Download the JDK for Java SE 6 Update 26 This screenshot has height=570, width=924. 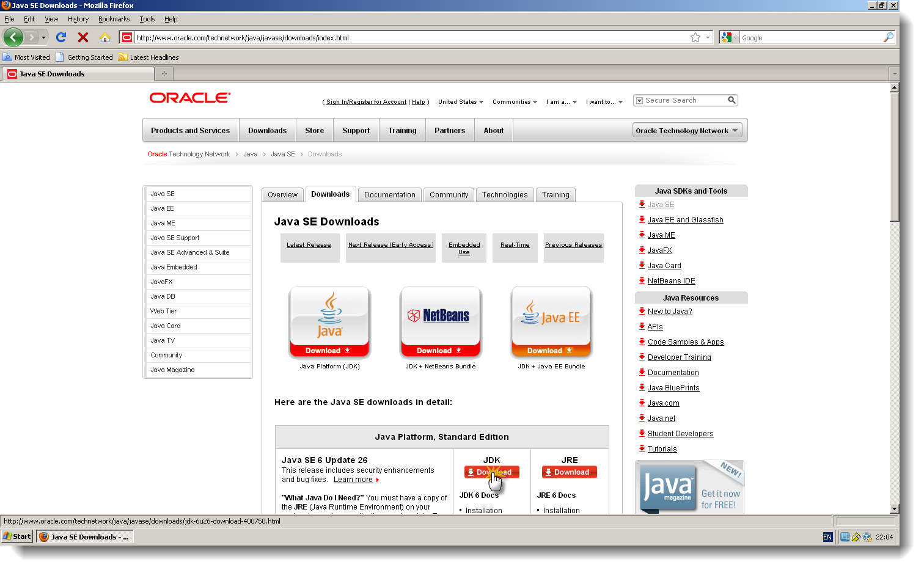[x=492, y=472]
